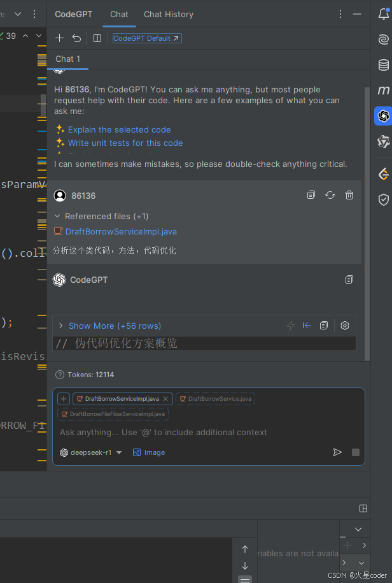The width and height of the screenshot is (392, 583).
Task: Click the undo arrow in CodeGPT toolbar
Action: 76,38
